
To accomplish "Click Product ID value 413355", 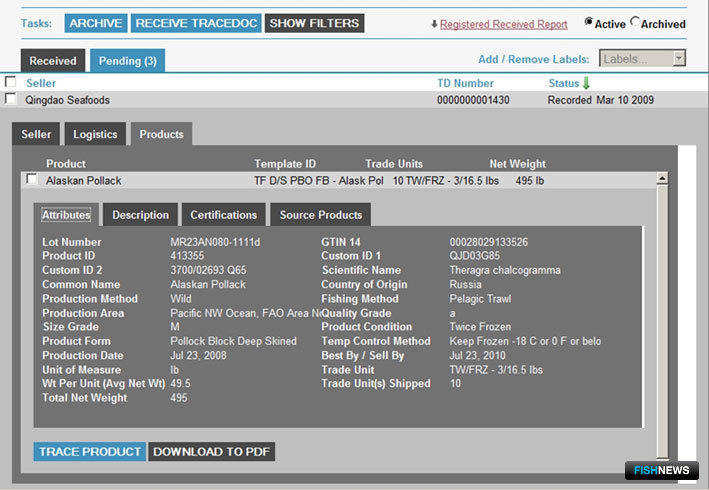I will pyautogui.click(x=187, y=256).
